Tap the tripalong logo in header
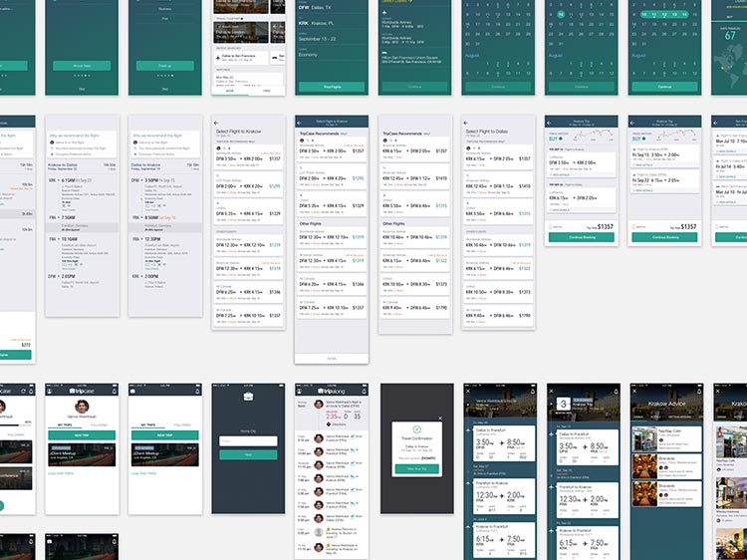 [332, 392]
